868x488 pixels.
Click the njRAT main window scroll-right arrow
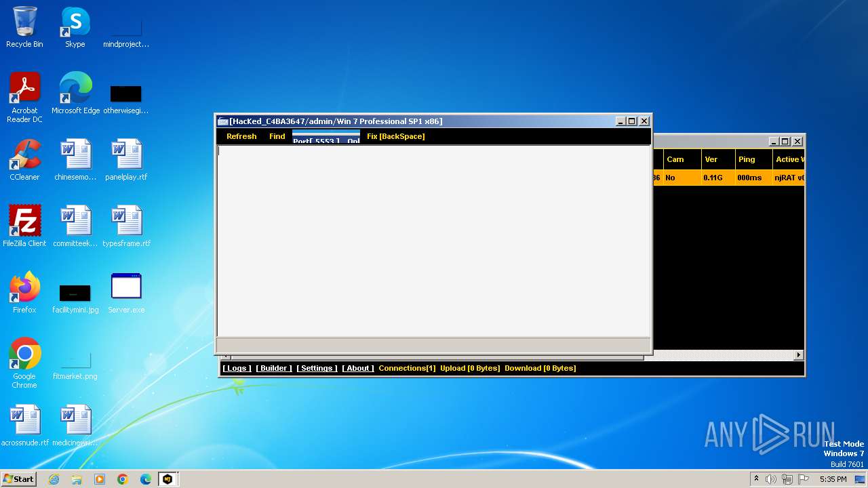799,354
